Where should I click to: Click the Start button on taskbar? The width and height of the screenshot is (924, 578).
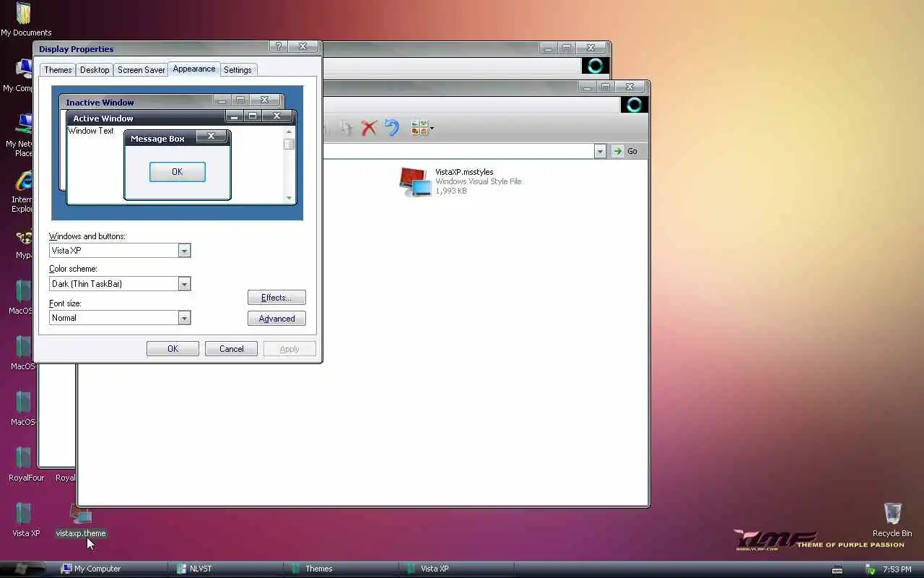(20, 569)
